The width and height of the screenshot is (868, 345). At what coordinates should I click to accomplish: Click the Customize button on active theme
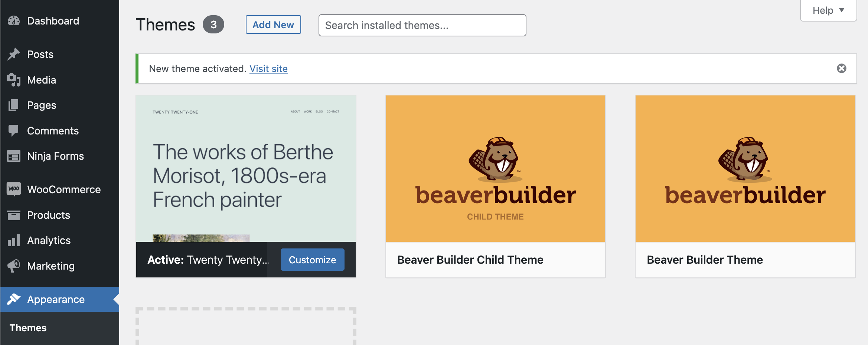click(312, 260)
